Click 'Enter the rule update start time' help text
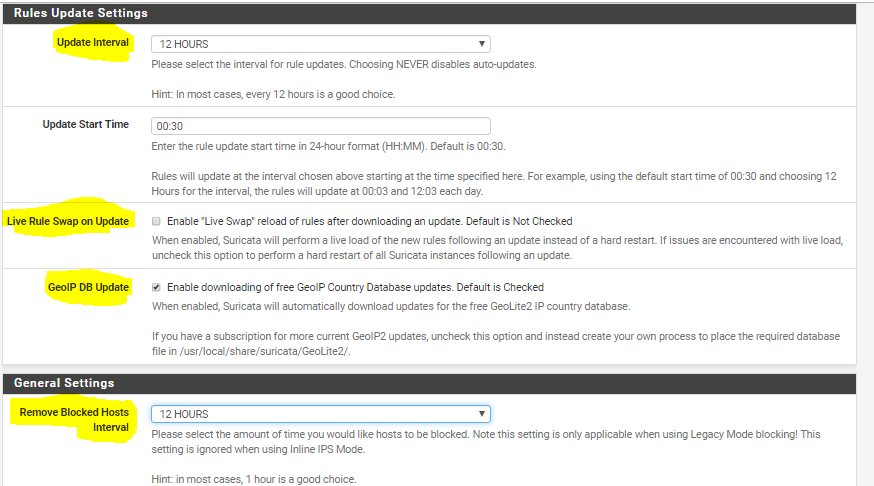The image size is (874, 486). pyautogui.click(x=328, y=147)
